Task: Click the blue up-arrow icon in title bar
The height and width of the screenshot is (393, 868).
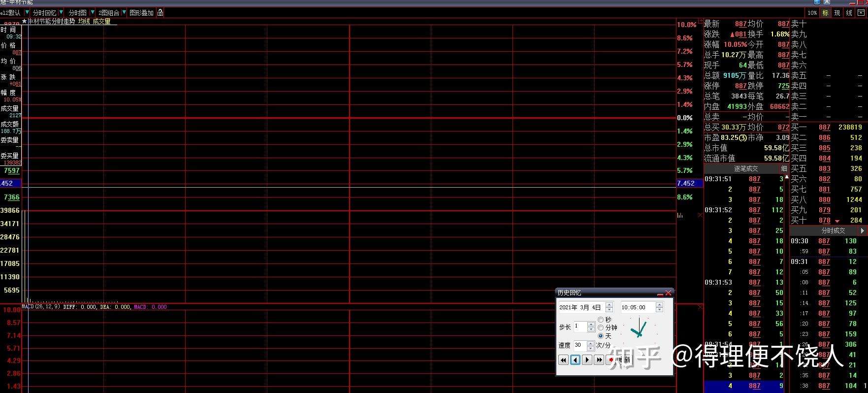Action: (817, 2)
